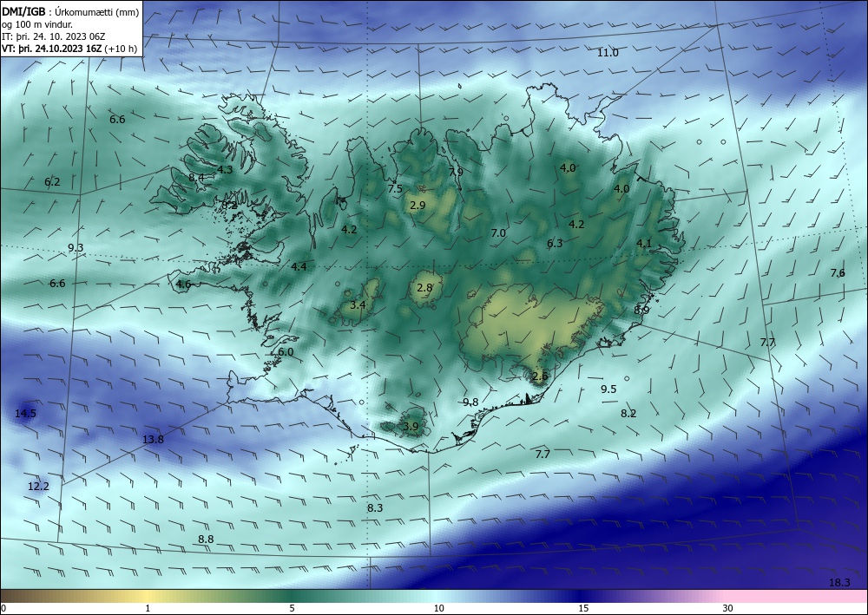Click the 8.3 value south of Iceland

(x=375, y=507)
